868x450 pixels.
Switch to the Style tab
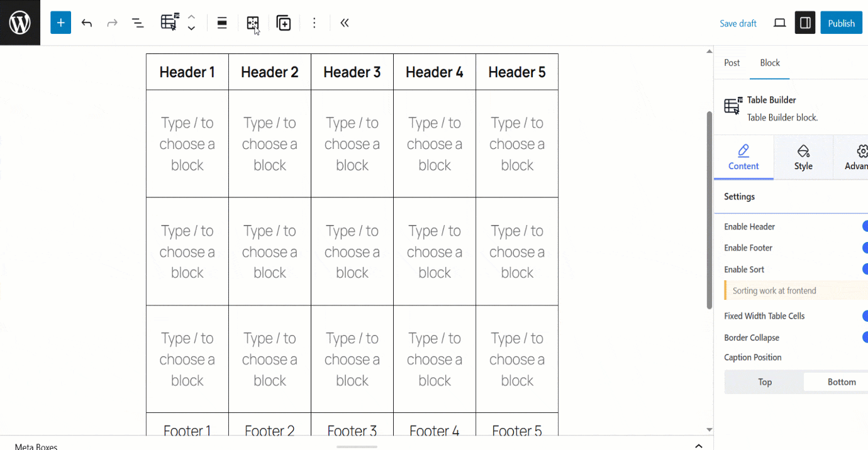click(x=803, y=157)
